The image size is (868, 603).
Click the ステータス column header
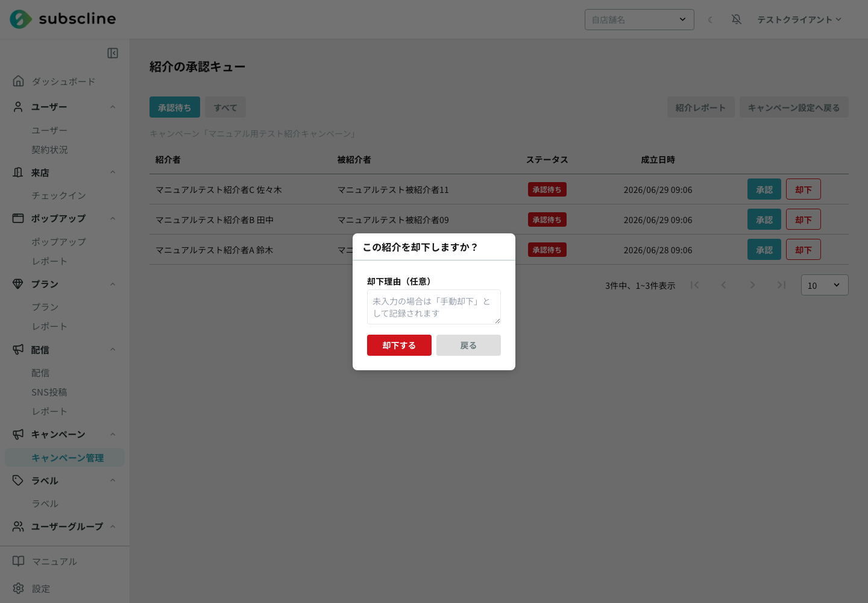pyautogui.click(x=547, y=160)
